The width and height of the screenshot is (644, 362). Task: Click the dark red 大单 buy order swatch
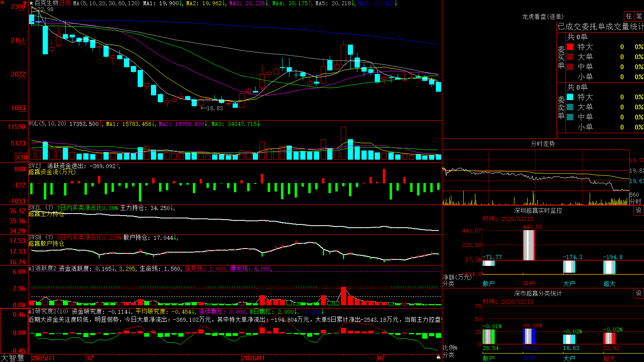[x=570, y=57]
